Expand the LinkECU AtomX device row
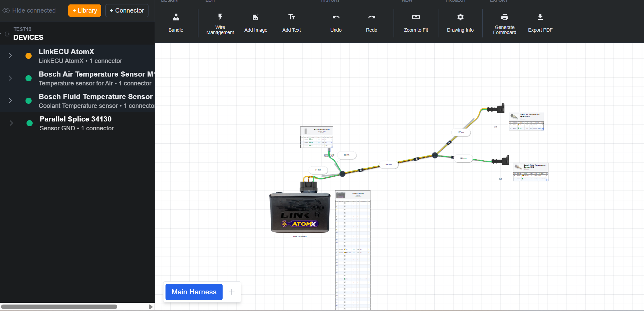The width and height of the screenshot is (644, 311). 10,56
